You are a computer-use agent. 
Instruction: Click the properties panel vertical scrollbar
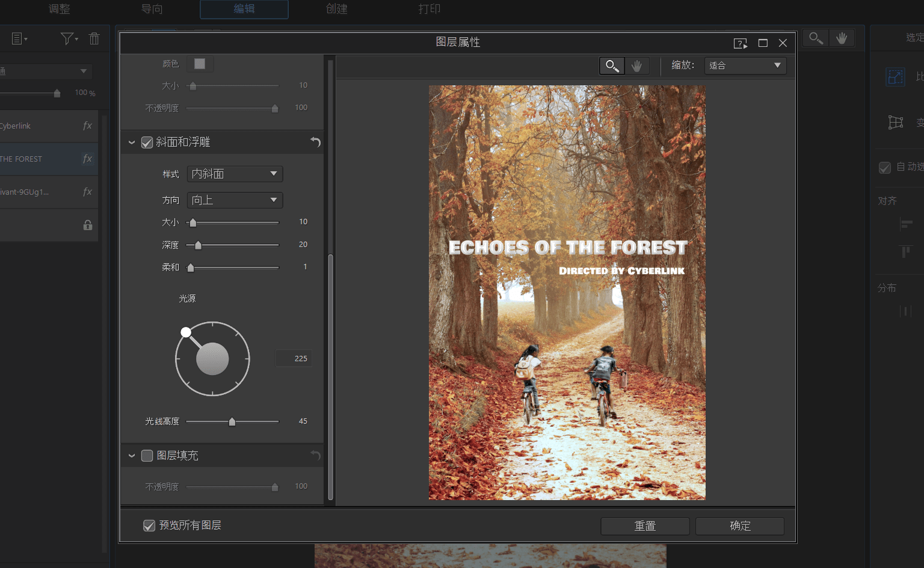pyautogui.click(x=330, y=377)
